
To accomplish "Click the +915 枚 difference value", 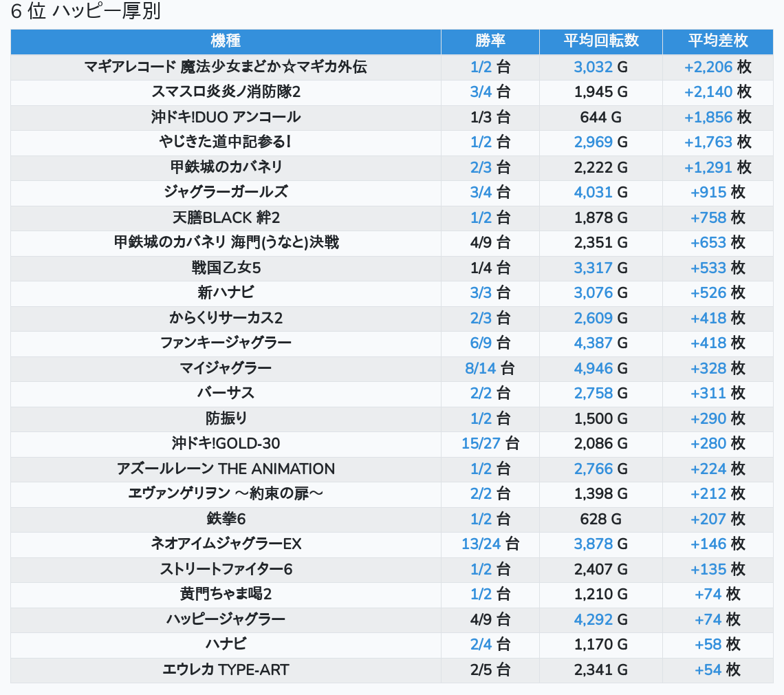I will 717,192.
